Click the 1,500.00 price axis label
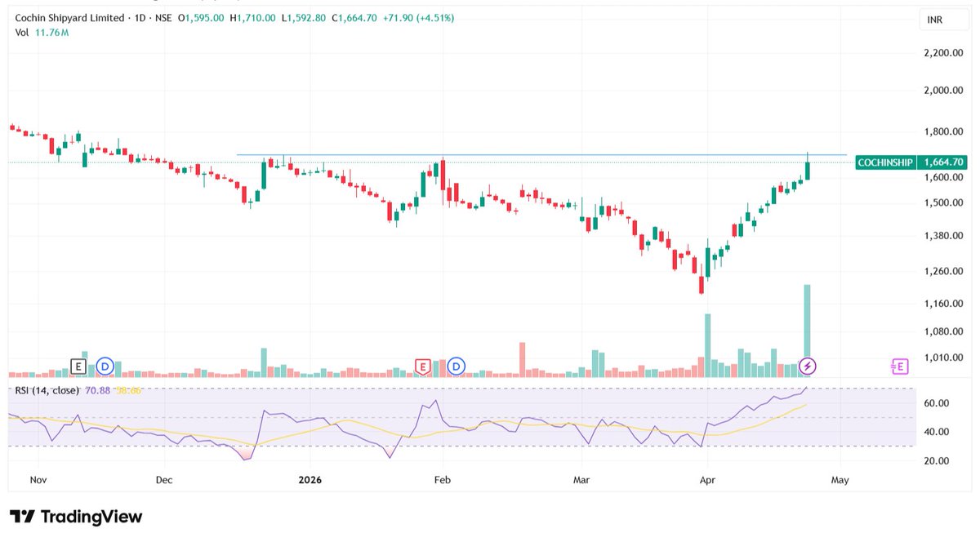 pos(945,203)
